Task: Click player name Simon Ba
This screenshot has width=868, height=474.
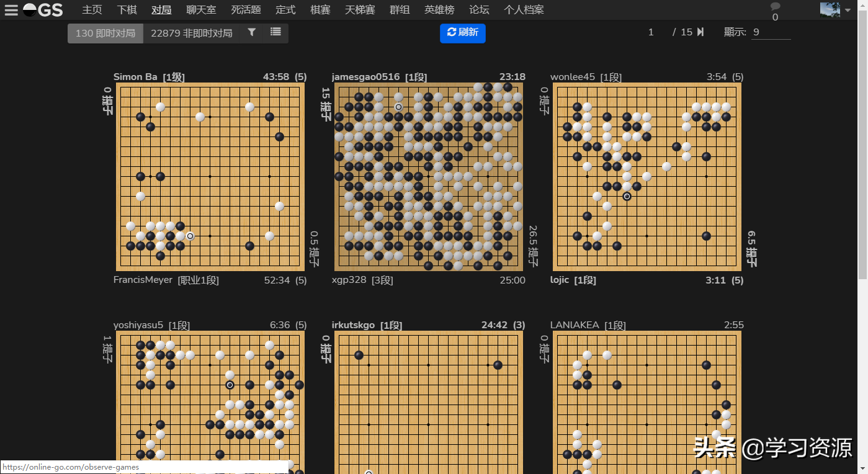Action: click(135, 77)
